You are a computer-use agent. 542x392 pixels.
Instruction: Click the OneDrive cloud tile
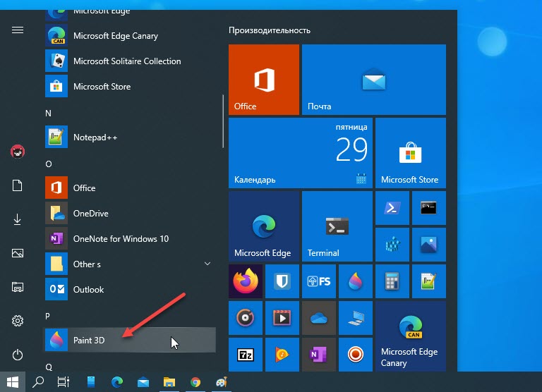319,318
